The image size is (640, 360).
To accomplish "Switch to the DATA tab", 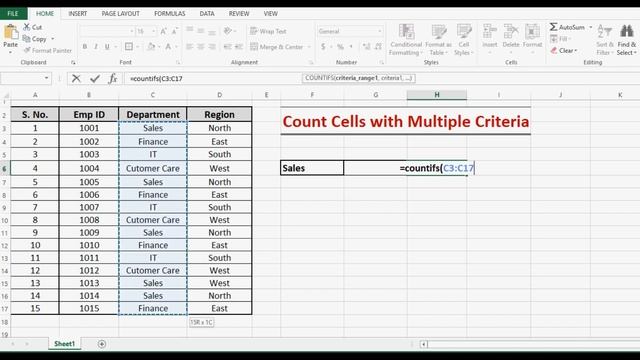I will pyautogui.click(x=207, y=13).
